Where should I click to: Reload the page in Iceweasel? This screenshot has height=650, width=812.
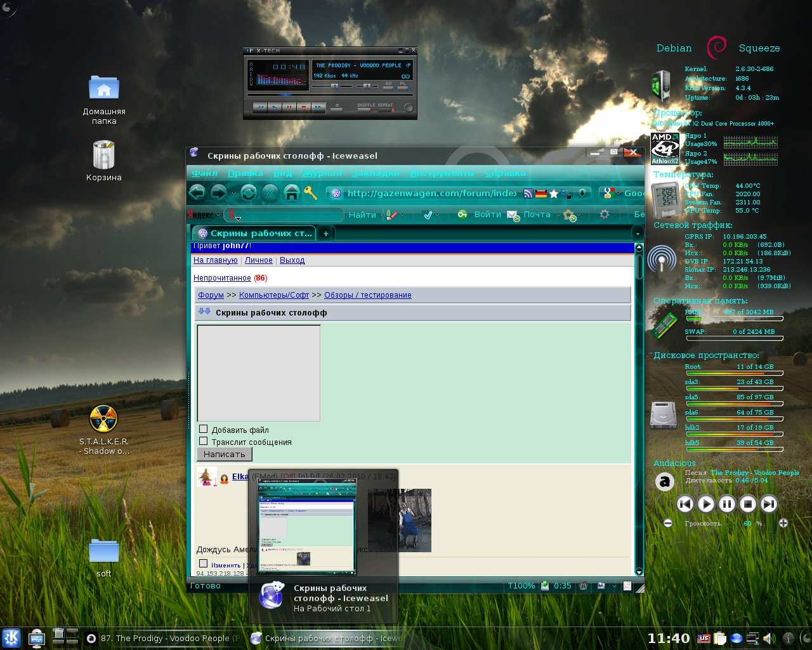point(248,193)
